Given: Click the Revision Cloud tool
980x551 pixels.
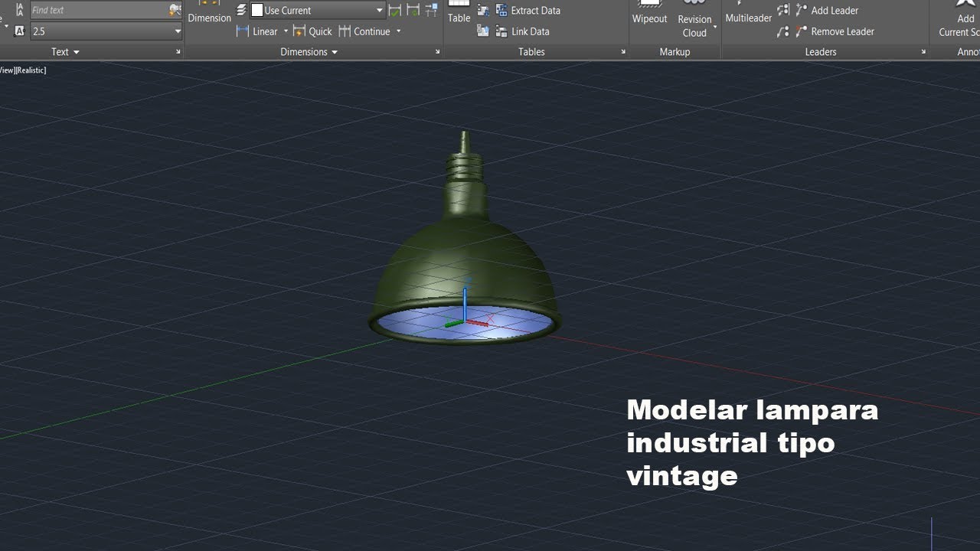Looking at the screenshot, I should pyautogui.click(x=694, y=19).
